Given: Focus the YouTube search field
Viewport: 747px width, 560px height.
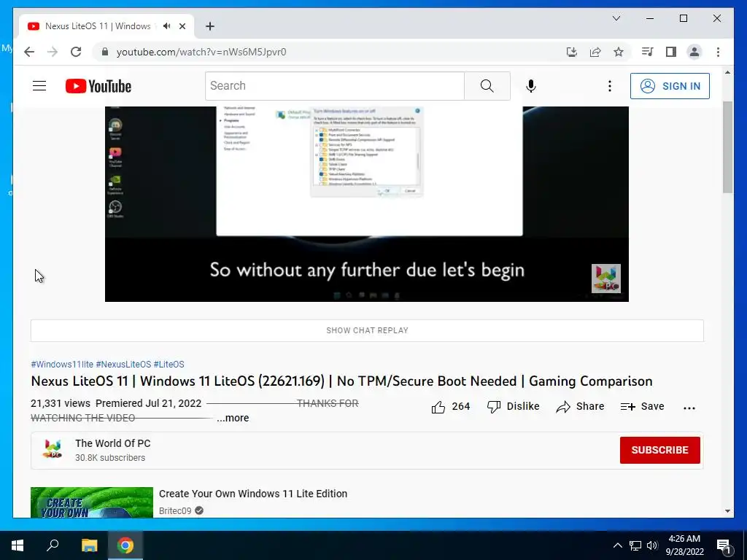Looking at the screenshot, I should click(334, 86).
